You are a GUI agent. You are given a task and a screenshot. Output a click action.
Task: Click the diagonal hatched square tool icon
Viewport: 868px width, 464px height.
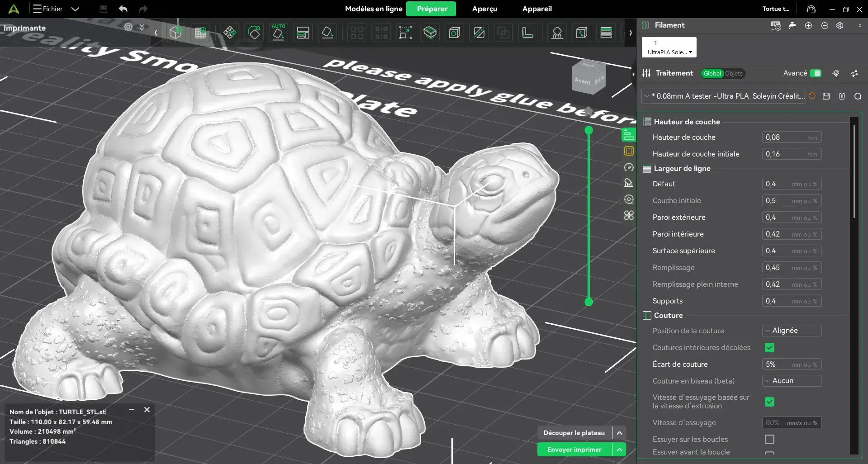[x=479, y=33]
